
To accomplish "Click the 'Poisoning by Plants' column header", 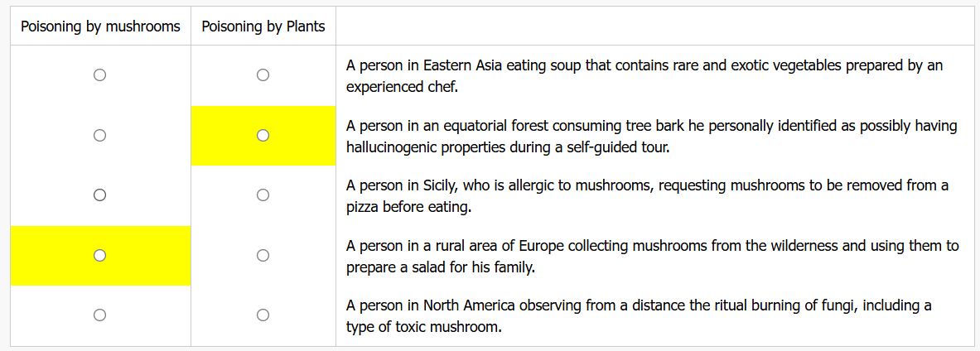I will (263, 26).
